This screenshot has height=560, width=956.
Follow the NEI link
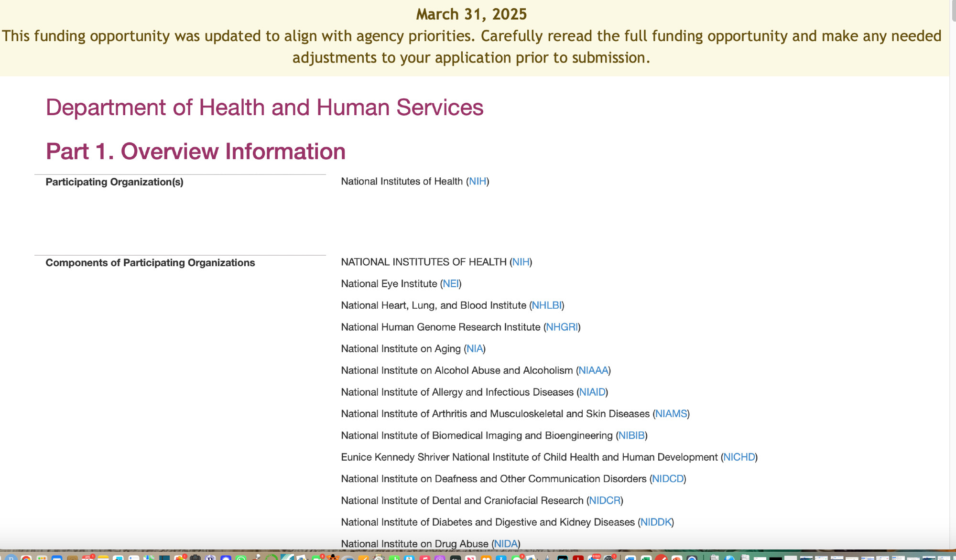tap(451, 284)
